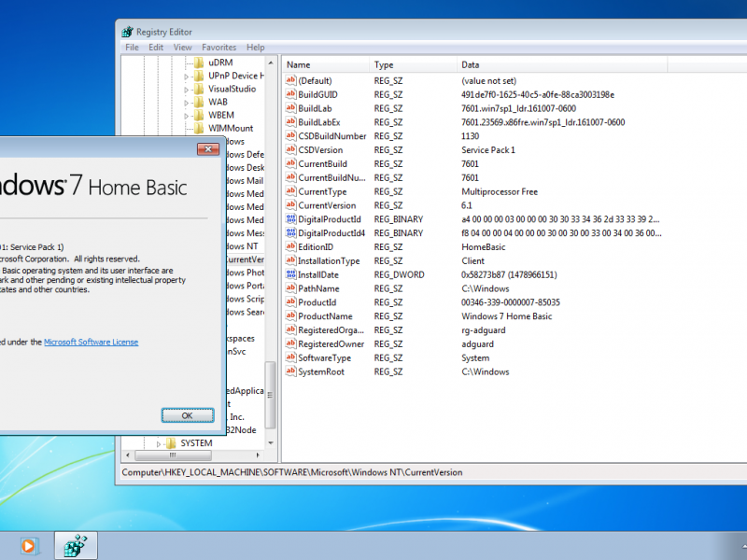Click OK in the About Windows dialog

(x=188, y=415)
